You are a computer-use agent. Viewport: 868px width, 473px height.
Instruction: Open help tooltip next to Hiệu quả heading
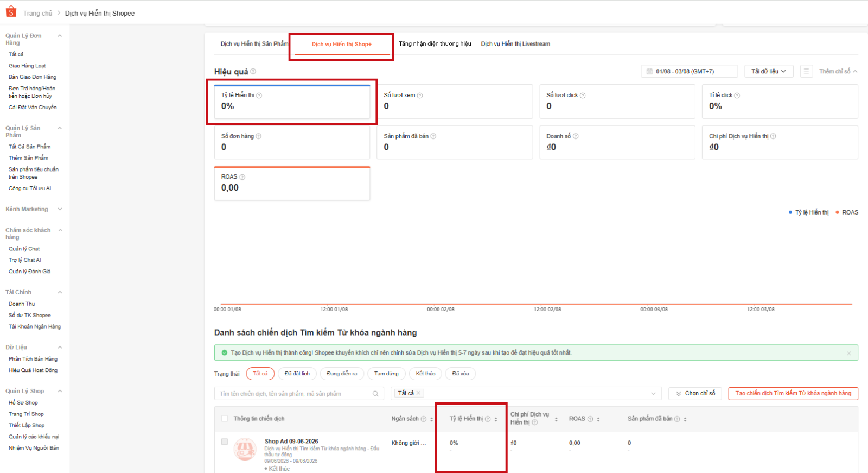pos(253,72)
